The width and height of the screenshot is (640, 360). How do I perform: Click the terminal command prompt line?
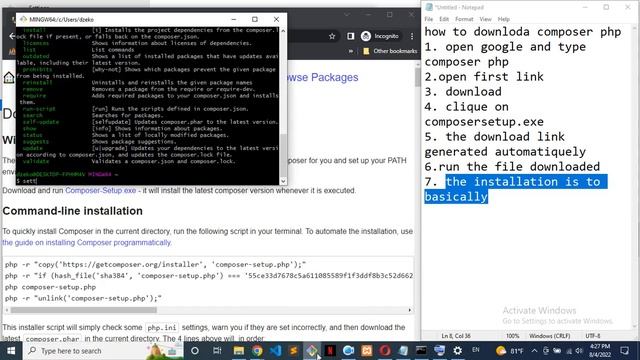pos(148,181)
